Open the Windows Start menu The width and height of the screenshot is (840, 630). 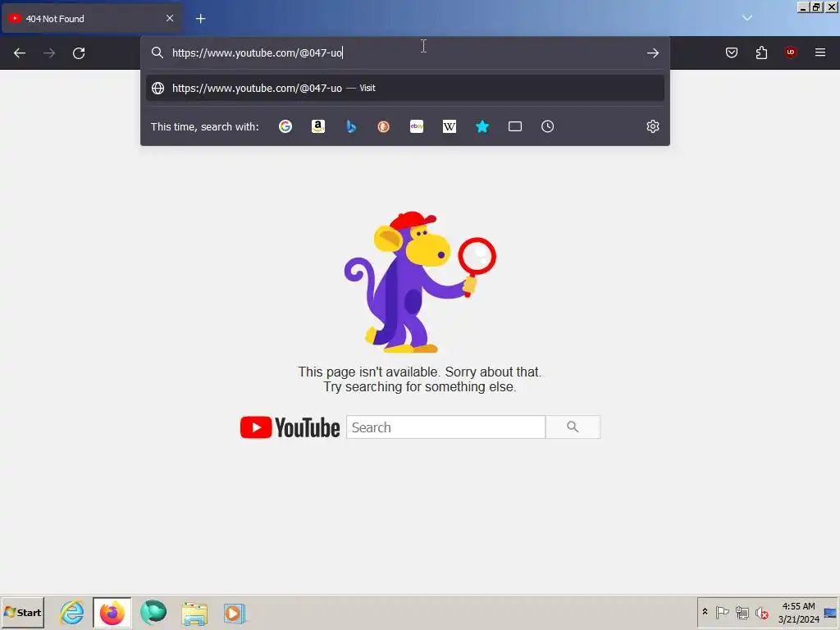22,612
